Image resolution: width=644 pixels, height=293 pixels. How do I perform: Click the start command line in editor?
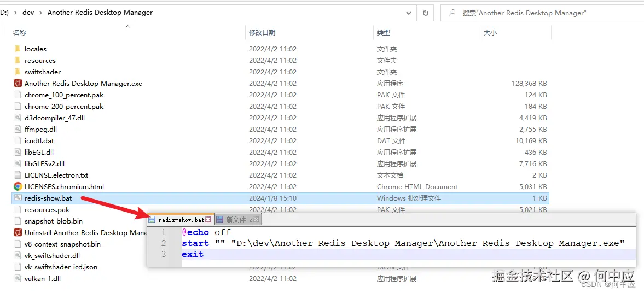[x=403, y=243]
